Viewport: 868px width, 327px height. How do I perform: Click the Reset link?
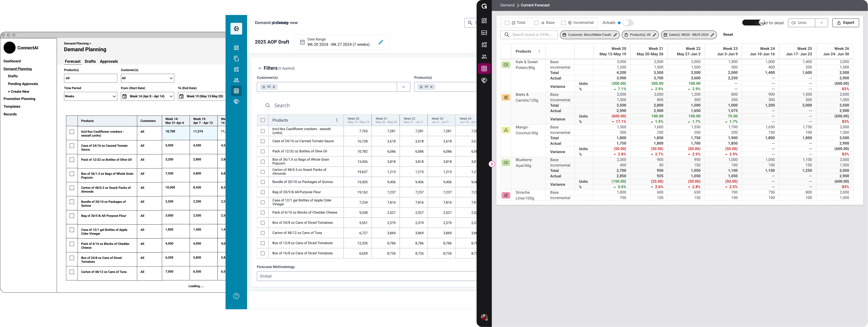tap(728, 35)
